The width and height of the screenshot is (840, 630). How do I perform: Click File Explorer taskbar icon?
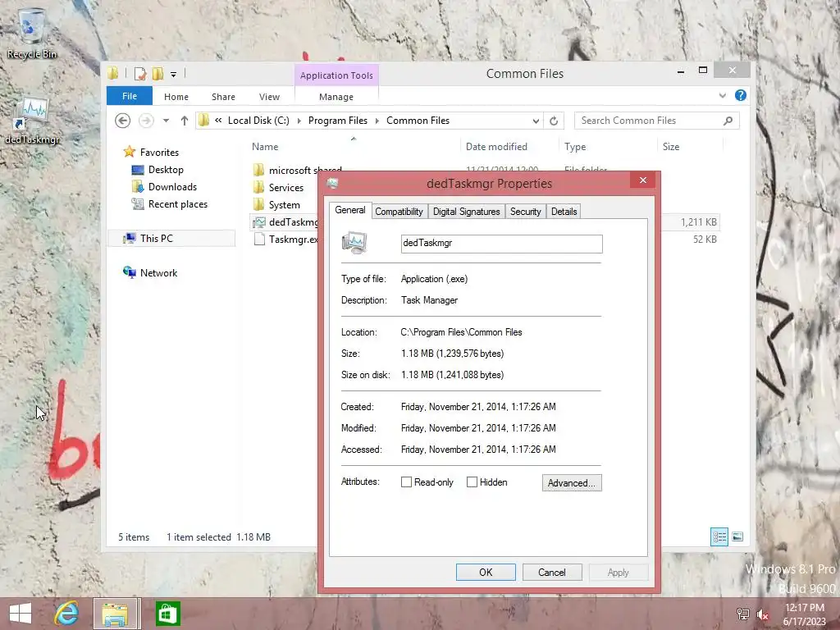(116, 614)
